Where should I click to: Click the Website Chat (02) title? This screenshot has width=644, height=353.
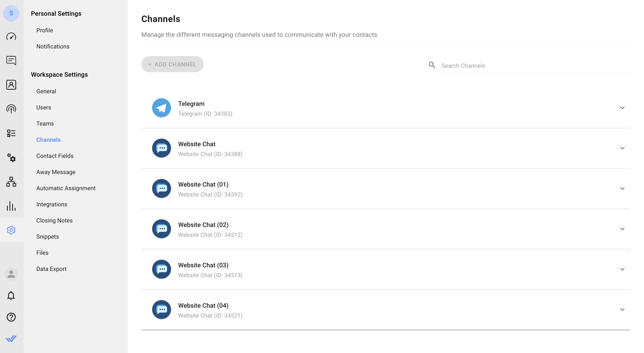click(203, 225)
